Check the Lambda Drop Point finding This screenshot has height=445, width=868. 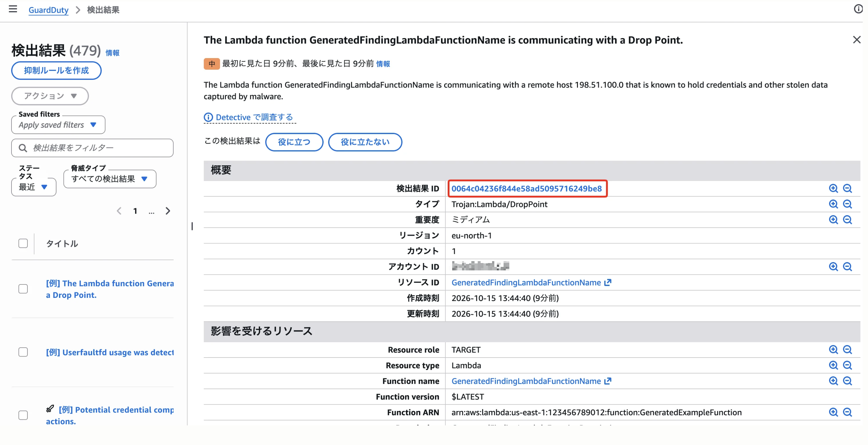(23, 289)
